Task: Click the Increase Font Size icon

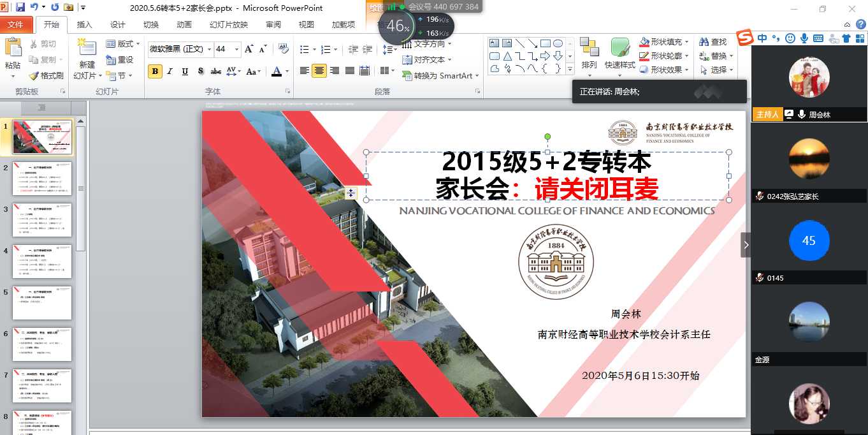Action: tap(249, 49)
